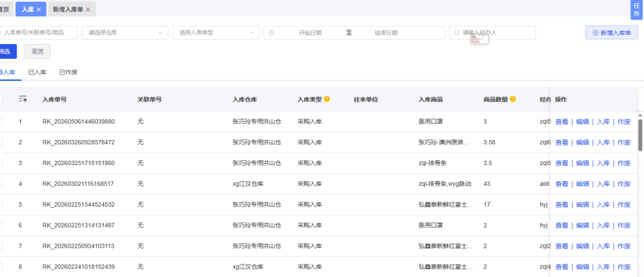The image size is (644, 277).
Task: Close the 入库 tab with its X
Action: tap(39, 10)
